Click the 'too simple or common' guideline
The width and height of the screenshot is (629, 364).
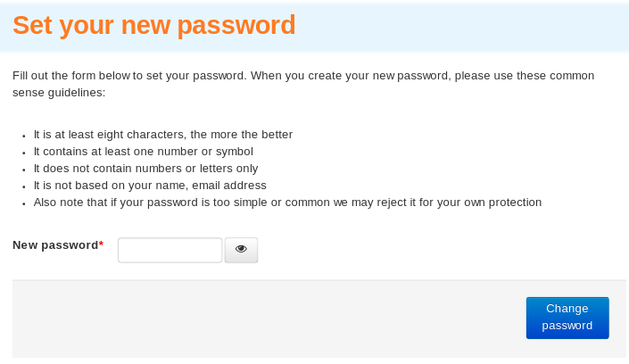(x=287, y=202)
